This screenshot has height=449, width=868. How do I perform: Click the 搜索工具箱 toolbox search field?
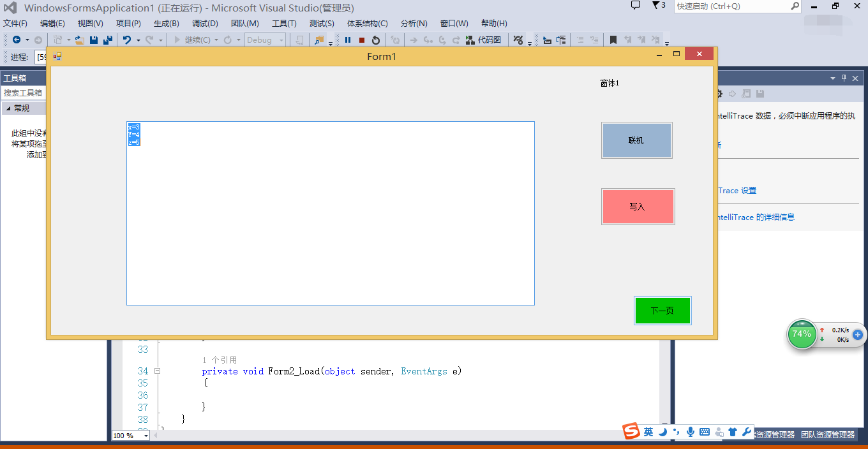pyautogui.click(x=24, y=93)
